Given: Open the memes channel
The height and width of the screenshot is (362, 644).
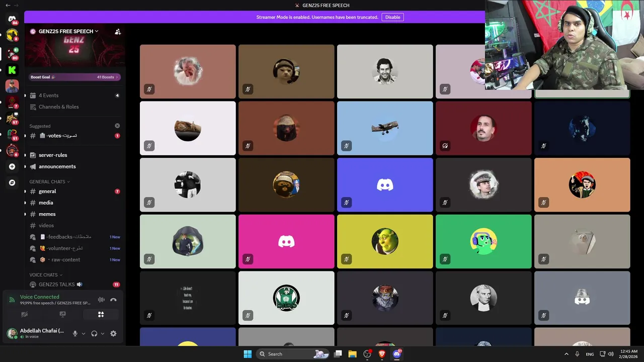Looking at the screenshot, I should tap(74, 214).
